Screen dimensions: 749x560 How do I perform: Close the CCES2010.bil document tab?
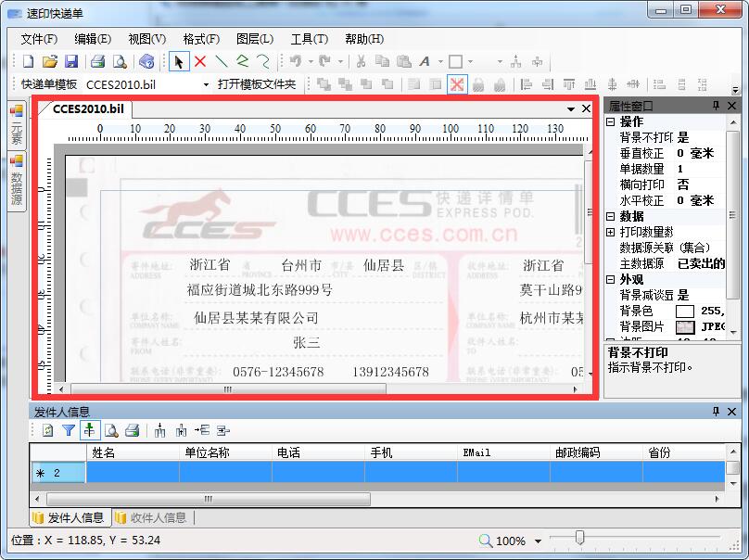tap(586, 108)
